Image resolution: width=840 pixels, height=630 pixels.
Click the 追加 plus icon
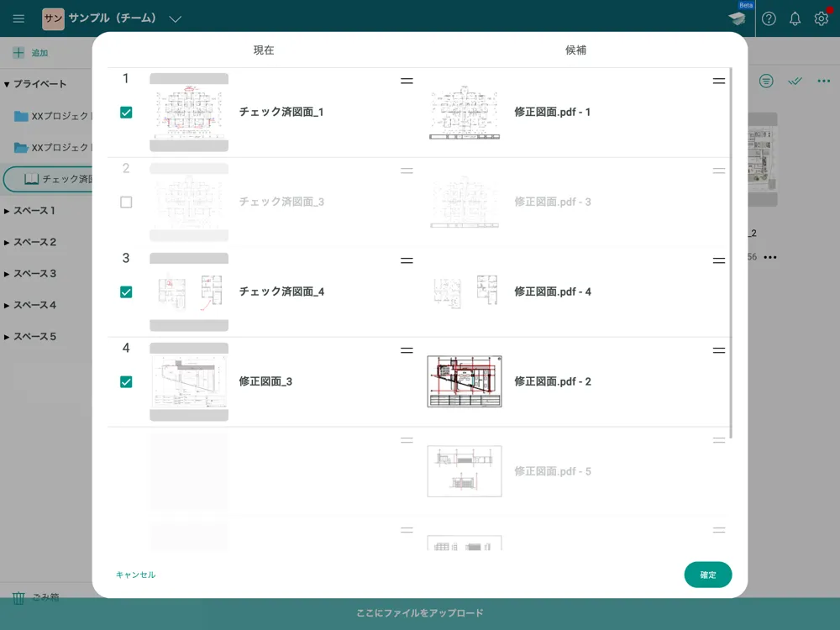point(18,52)
